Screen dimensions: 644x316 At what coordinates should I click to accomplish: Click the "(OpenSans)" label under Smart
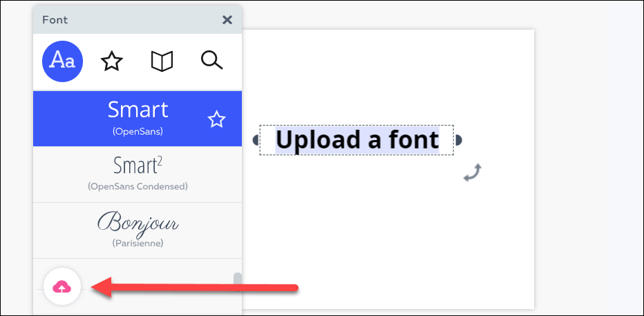coord(138,130)
